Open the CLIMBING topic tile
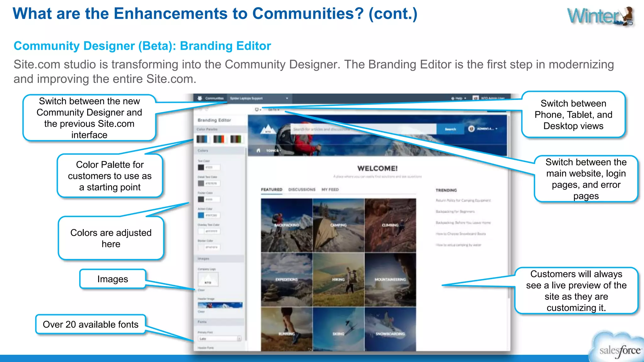Screen dimensions: 644x362 point(390,225)
